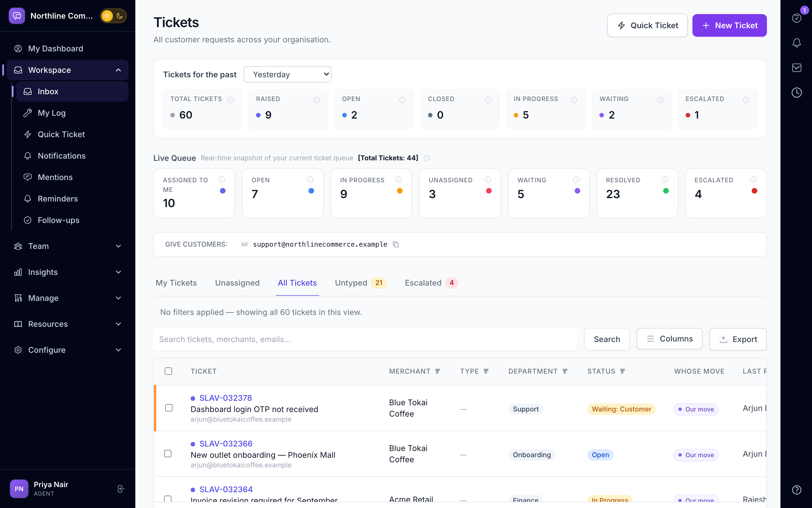Open ticket link SLAV-032378
This screenshot has width=812, height=508.
(226, 398)
